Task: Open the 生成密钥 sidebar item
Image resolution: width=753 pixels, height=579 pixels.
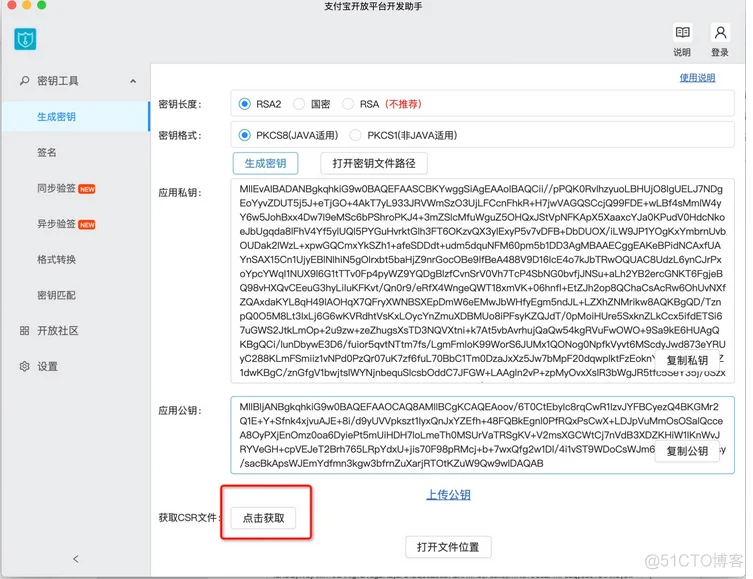Action: (75, 117)
